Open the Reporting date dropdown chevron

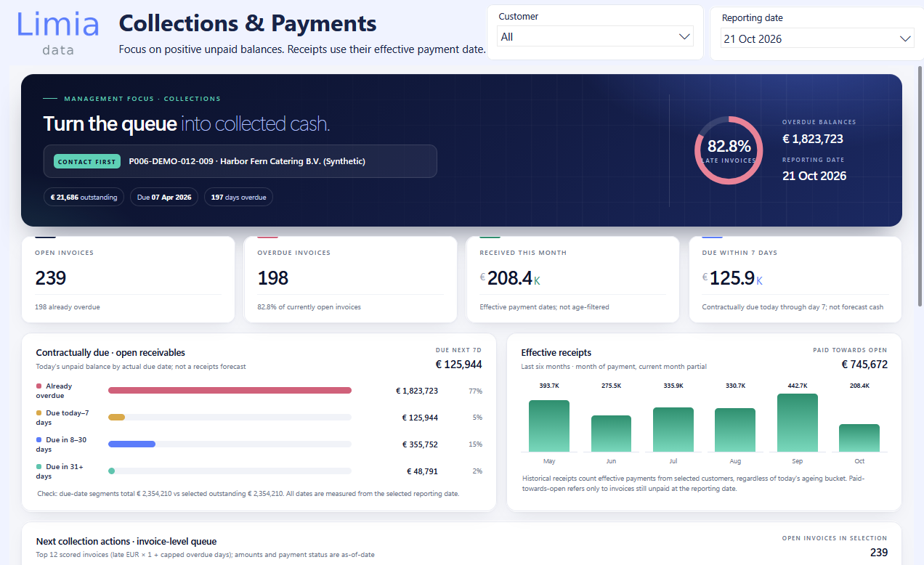pyautogui.click(x=904, y=38)
